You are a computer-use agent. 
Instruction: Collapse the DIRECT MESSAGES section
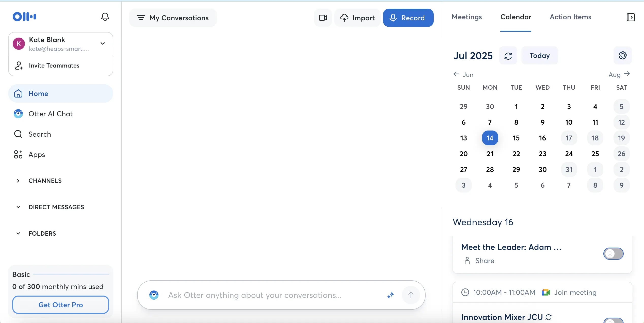point(18,207)
